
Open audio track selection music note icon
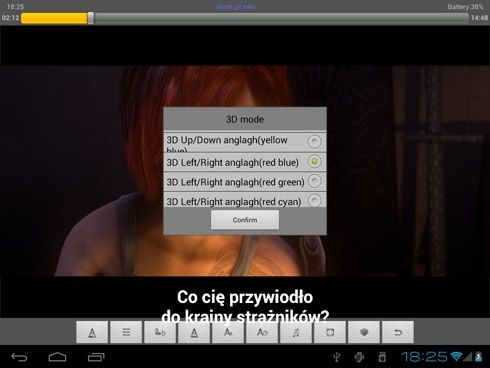point(296,332)
